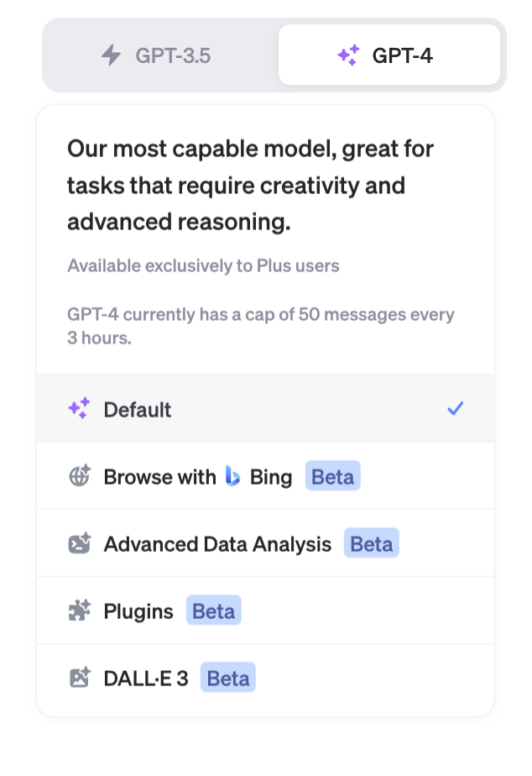Click the 'Available exclusively to Plus users' text
Screen dimensions: 532x776
click(x=203, y=266)
